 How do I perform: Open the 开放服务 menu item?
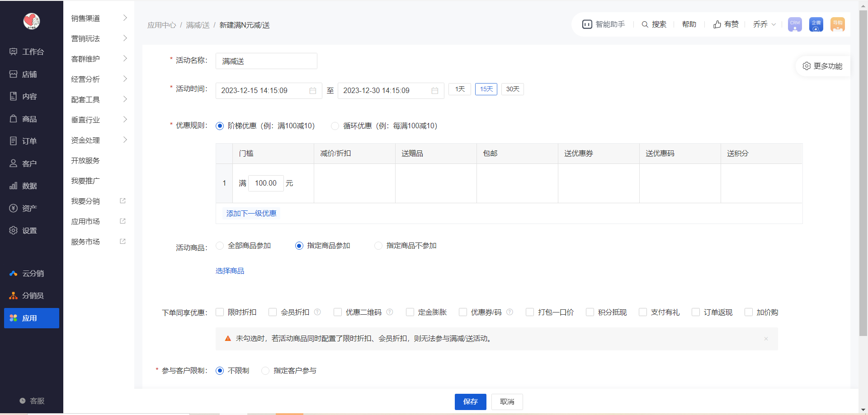[x=85, y=160]
